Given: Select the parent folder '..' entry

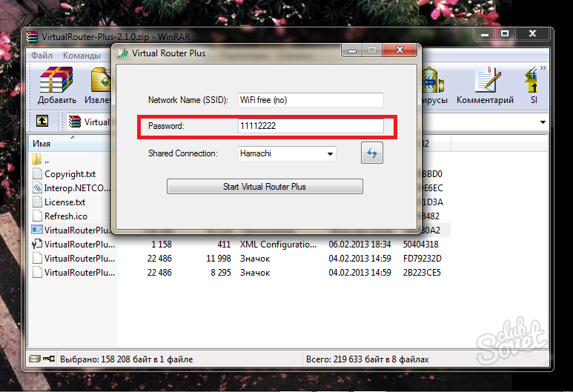Looking at the screenshot, I should 47,160.
